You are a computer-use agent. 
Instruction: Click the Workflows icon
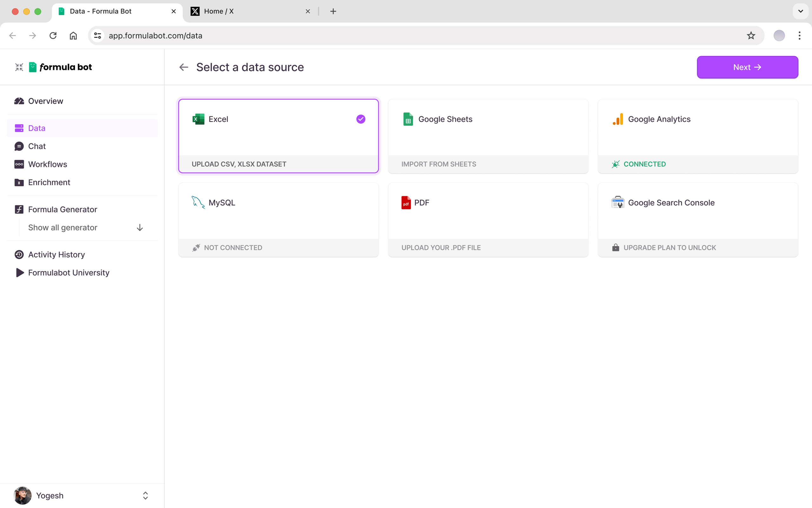(19, 164)
